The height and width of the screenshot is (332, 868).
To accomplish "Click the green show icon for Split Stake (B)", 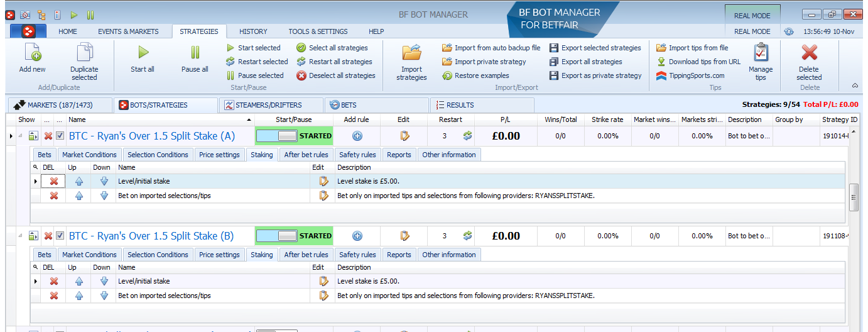I will click(34, 236).
